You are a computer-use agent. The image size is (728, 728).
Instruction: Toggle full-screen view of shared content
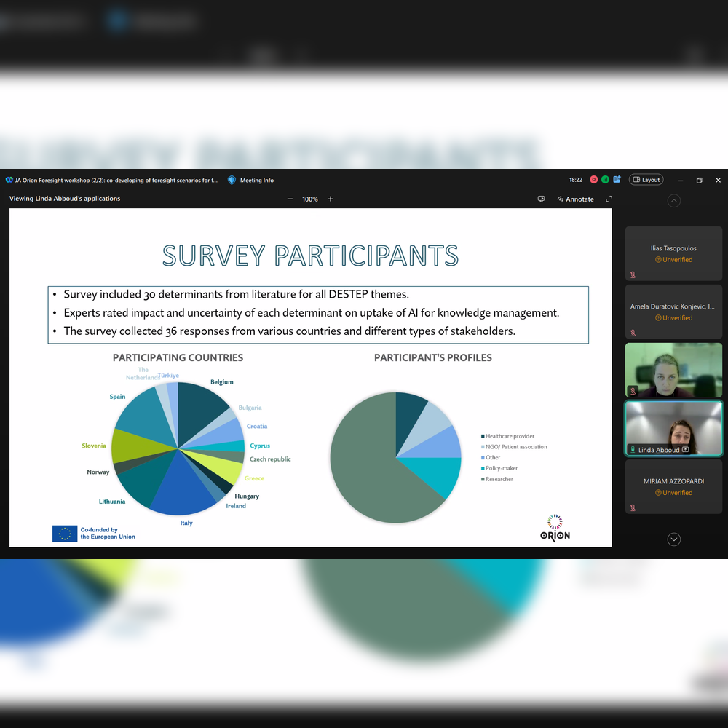tap(609, 199)
